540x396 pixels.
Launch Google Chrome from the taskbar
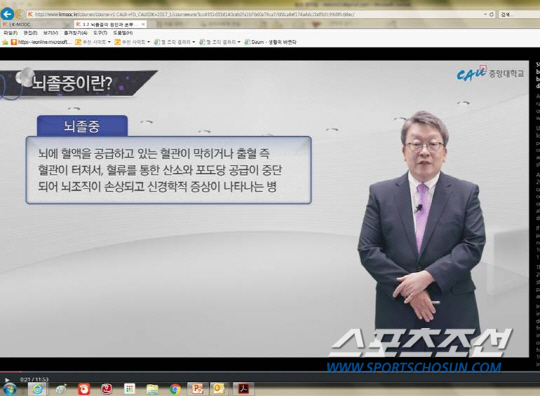[x=175, y=389]
